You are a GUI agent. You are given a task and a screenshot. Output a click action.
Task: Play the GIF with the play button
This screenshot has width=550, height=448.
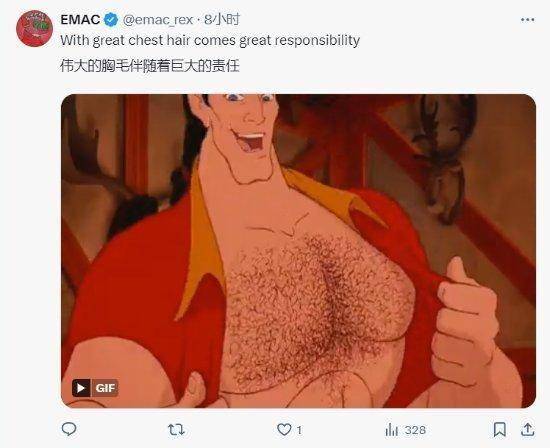click(81, 388)
